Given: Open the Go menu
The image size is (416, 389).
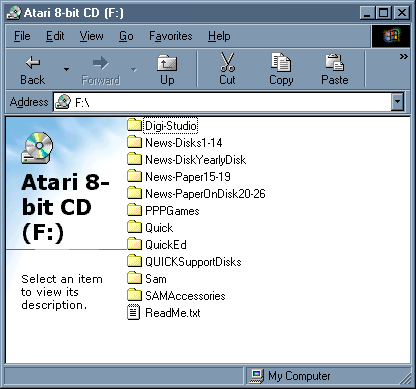Looking at the screenshot, I should (126, 36).
